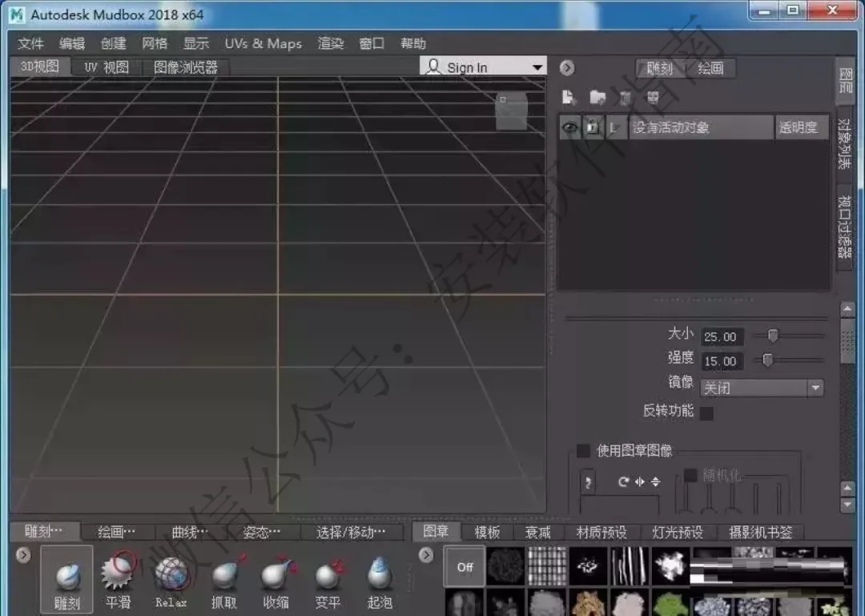Click the 大小 value field 25.00

point(722,336)
